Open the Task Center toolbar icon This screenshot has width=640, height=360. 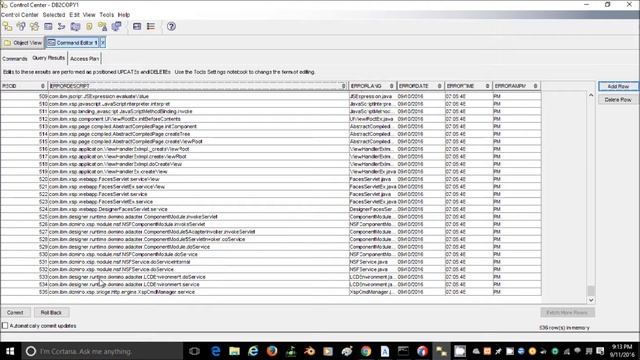62,27
